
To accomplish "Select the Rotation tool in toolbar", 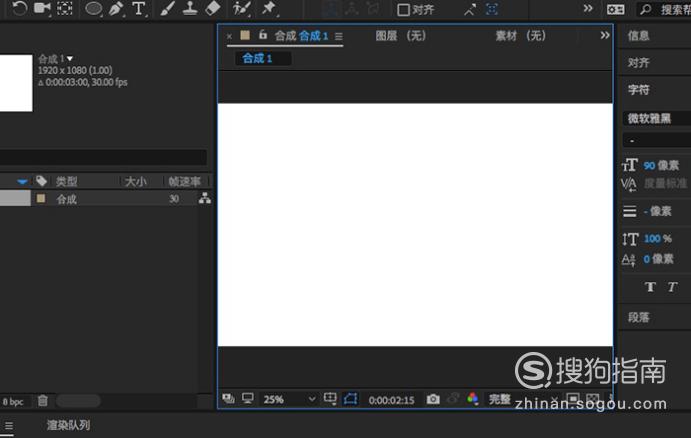I will pyautogui.click(x=19, y=8).
